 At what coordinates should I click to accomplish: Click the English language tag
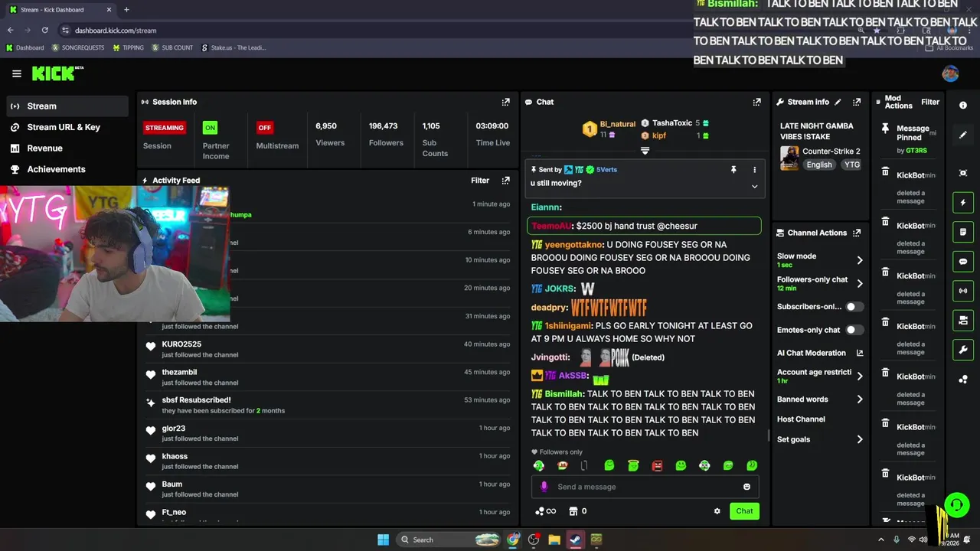[x=818, y=165]
